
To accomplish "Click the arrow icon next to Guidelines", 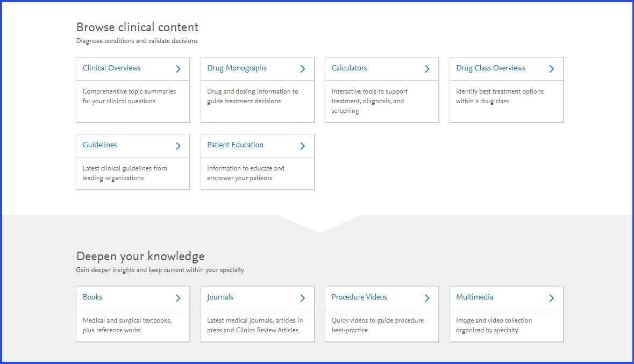I will click(178, 146).
